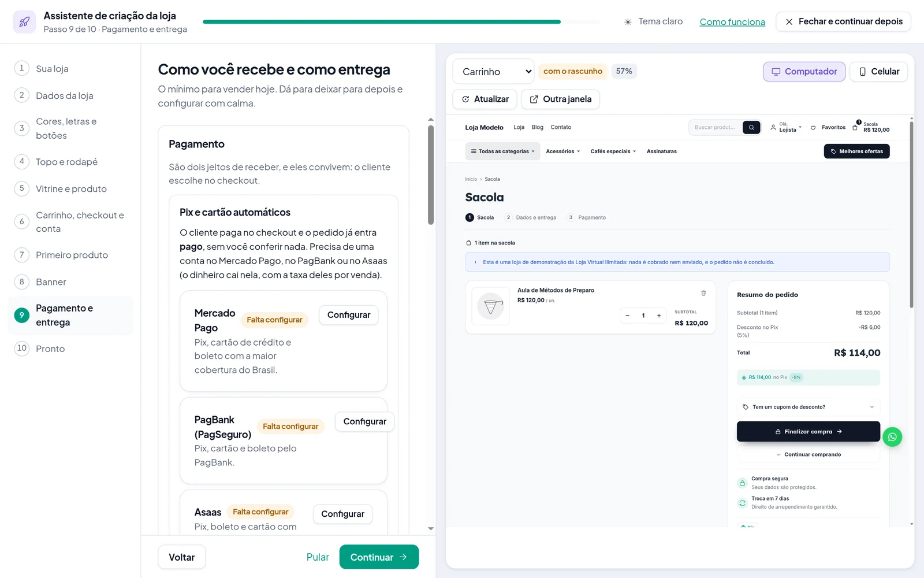Go to step 1 Sua loja
This screenshot has height=578, width=924.
coord(70,68)
